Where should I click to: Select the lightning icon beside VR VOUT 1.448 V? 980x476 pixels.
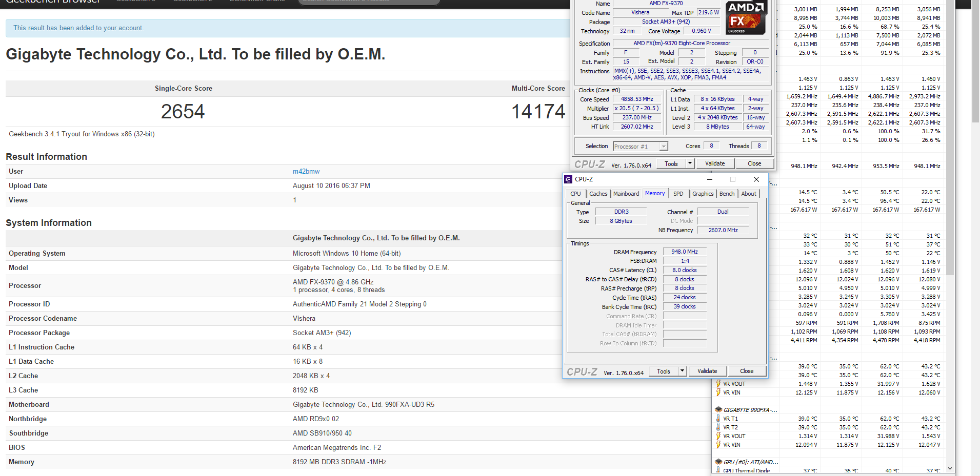click(718, 384)
